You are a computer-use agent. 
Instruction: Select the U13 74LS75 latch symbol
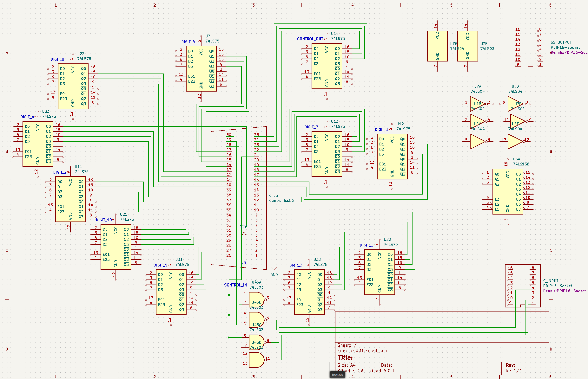(327, 154)
